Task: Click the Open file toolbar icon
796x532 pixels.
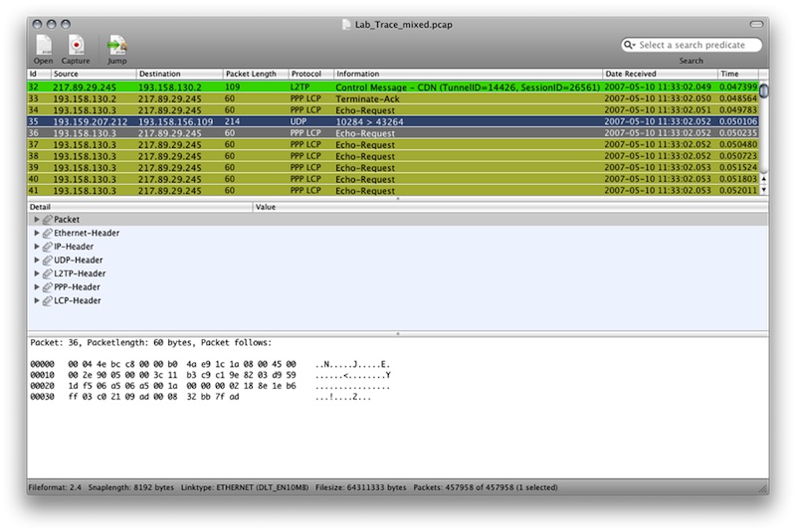Action: click(x=44, y=45)
